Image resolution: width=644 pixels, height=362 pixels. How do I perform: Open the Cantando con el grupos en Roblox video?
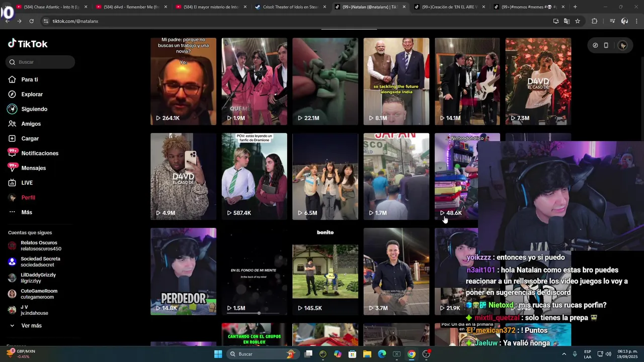click(x=254, y=334)
